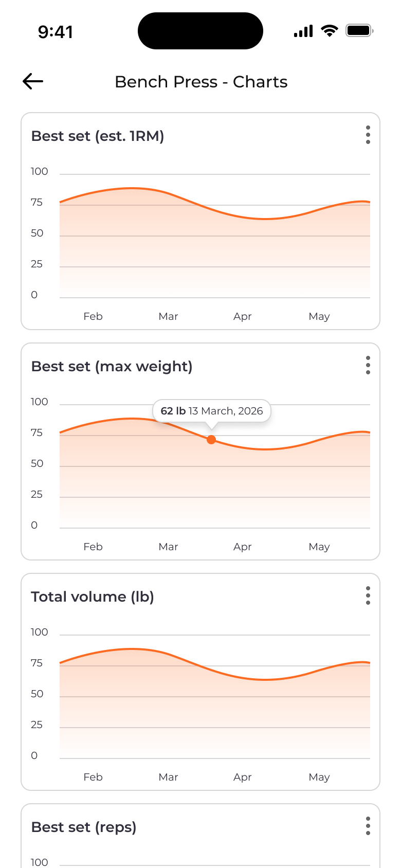Select Apr on the Total volume chart axis
This screenshot has width=401, height=868.
(x=243, y=777)
